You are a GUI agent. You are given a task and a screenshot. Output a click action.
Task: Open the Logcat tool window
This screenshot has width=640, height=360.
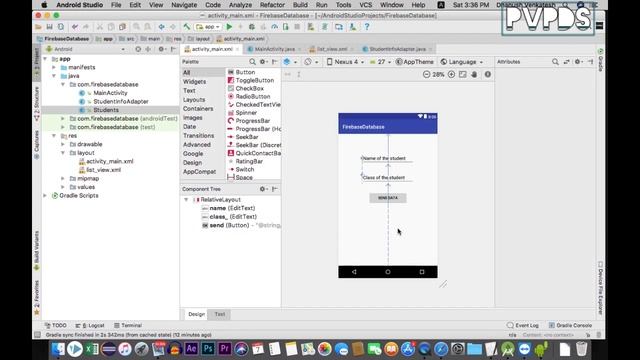pyautogui.click(x=91, y=325)
